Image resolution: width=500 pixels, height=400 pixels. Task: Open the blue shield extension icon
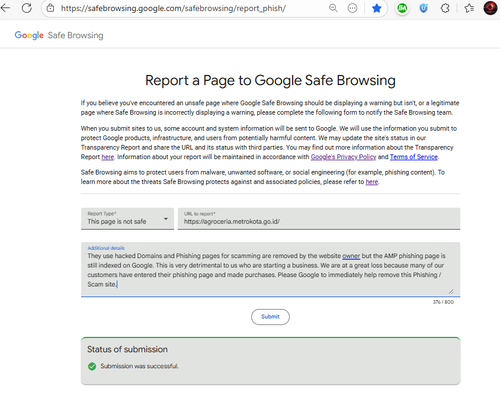point(424,8)
